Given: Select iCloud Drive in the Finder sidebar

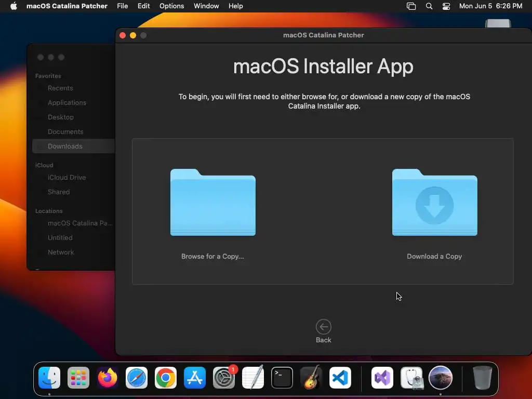Looking at the screenshot, I should pyautogui.click(x=66, y=178).
